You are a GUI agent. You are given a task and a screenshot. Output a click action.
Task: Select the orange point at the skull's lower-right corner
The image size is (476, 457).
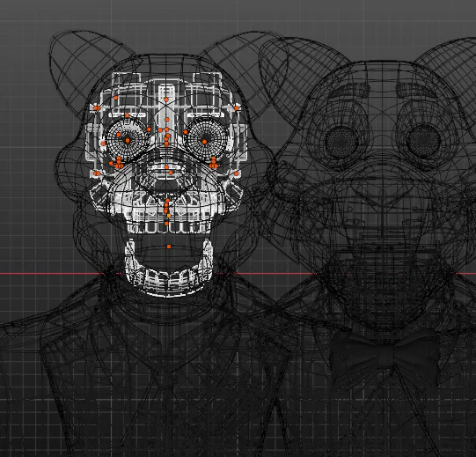pos(237,173)
